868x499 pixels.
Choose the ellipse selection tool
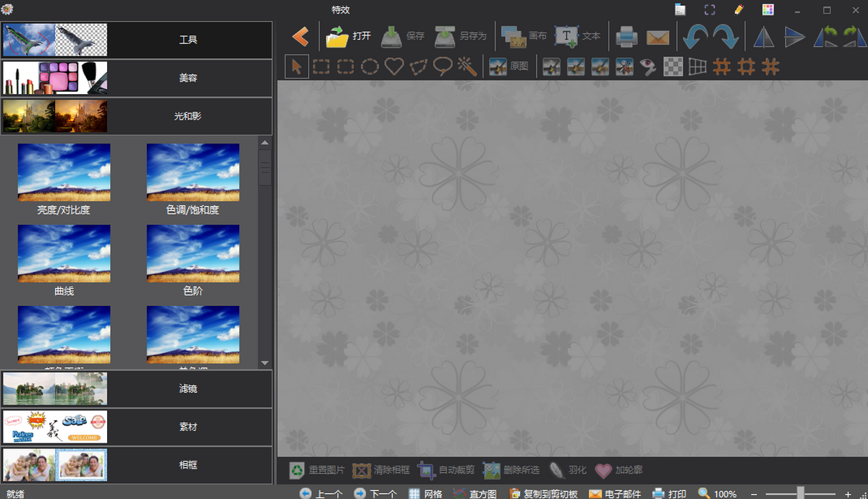point(370,67)
